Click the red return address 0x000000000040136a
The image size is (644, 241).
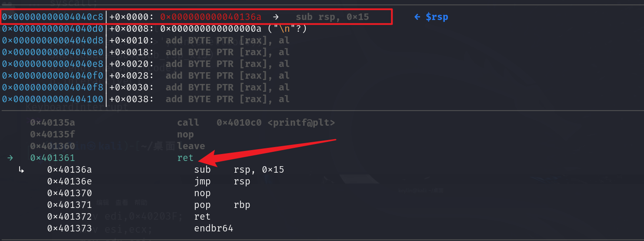[x=211, y=17]
